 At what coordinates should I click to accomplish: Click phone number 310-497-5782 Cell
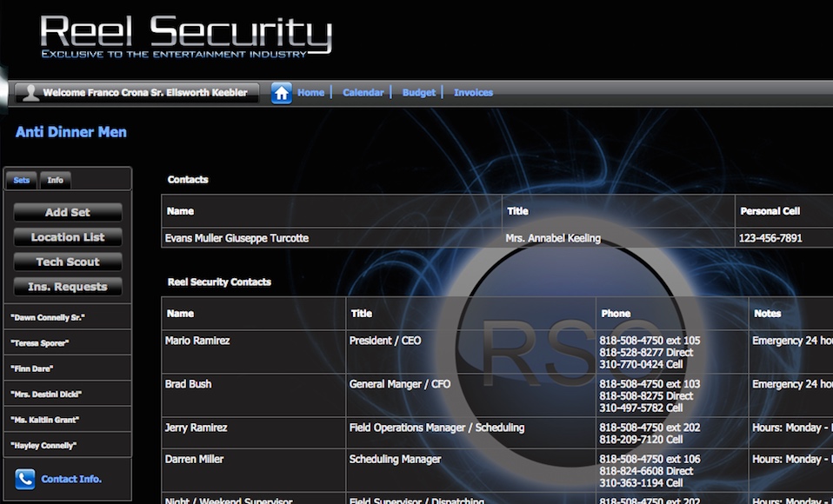coord(641,408)
